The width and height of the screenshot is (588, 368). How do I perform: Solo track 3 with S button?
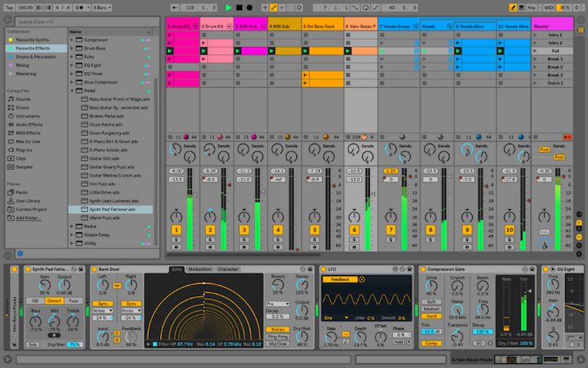(x=244, y=239)
